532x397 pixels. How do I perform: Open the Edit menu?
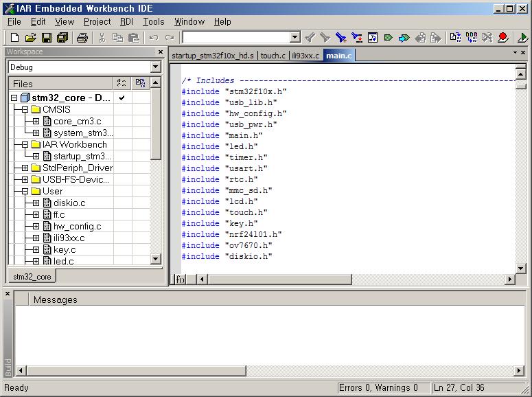38,22
